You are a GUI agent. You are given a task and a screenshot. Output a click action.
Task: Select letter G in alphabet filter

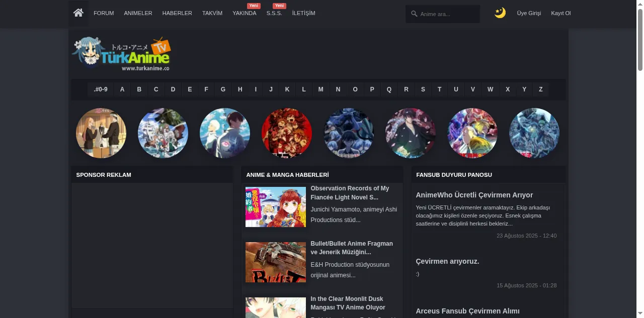tap(223, 89)
